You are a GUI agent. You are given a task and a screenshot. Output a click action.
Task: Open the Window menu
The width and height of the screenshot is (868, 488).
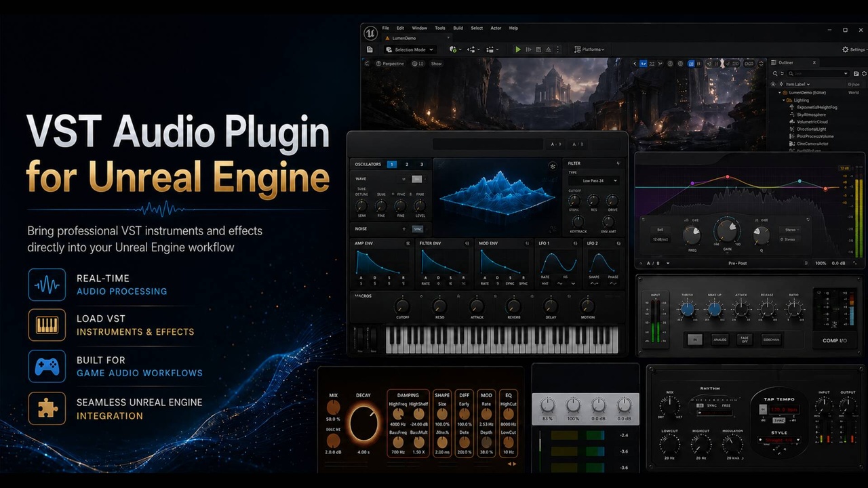[x=420, y=28]
